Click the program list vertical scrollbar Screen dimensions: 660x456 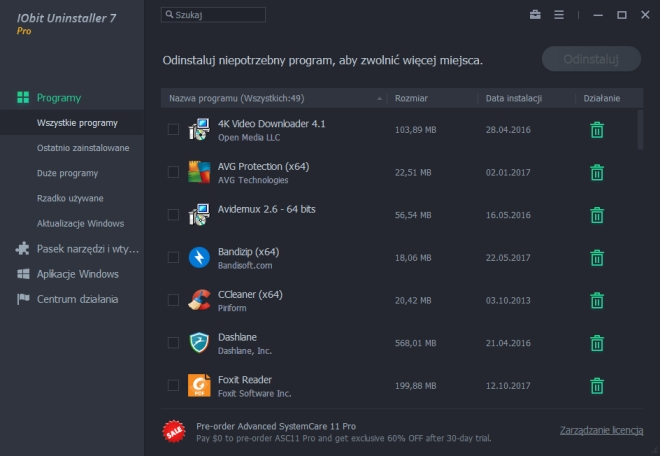[640, 130]
